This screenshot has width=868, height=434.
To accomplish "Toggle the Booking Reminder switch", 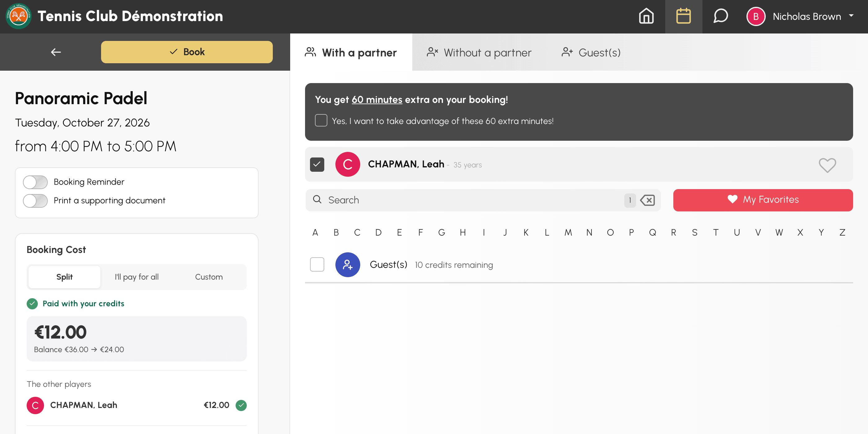I will [35, 182].
